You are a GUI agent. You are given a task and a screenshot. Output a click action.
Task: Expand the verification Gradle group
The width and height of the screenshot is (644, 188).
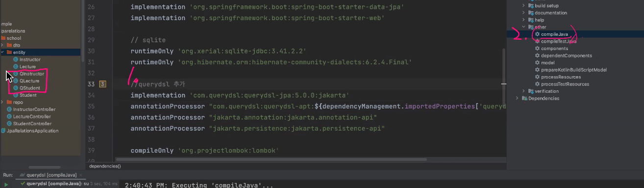(523, 91)
